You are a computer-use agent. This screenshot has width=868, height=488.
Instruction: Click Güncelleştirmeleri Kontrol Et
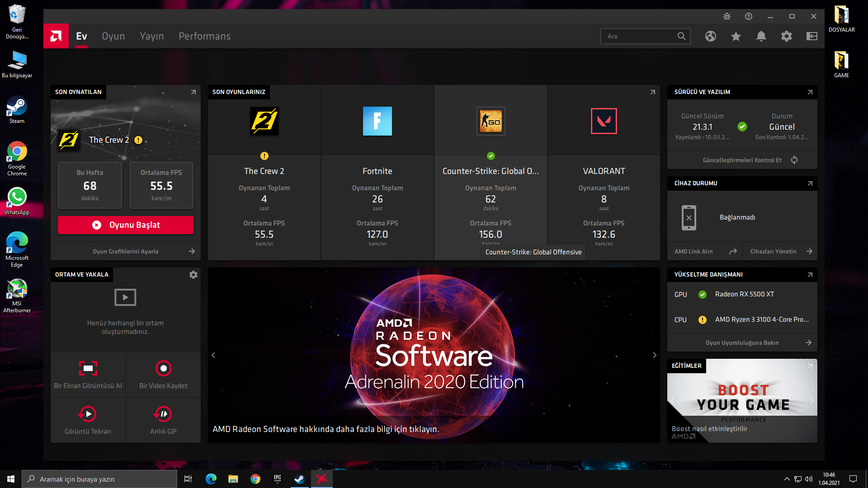coord(742,160)
